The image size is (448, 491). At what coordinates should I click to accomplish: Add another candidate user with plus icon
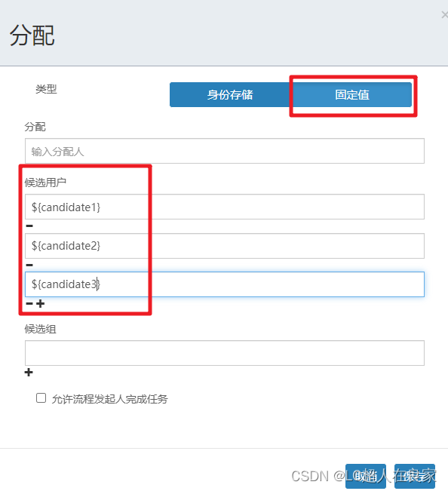point(41,303)
